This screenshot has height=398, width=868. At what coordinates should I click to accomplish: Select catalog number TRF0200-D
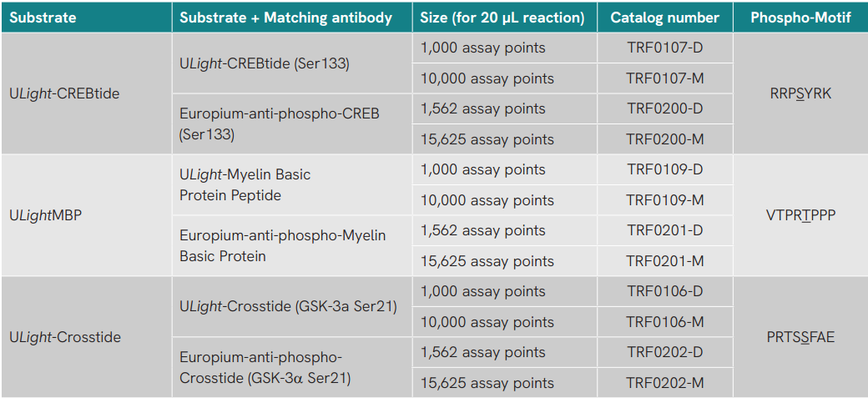[x=665, y=109]
